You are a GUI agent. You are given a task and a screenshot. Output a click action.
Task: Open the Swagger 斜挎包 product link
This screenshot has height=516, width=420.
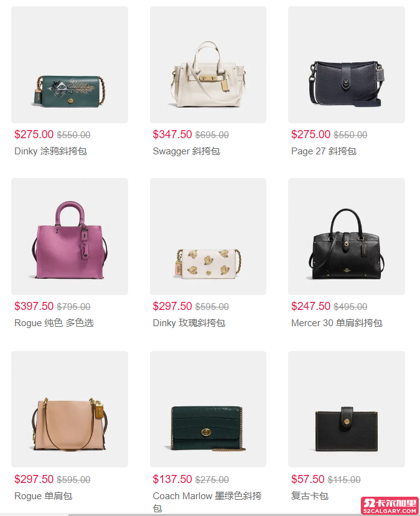[187, 151]
